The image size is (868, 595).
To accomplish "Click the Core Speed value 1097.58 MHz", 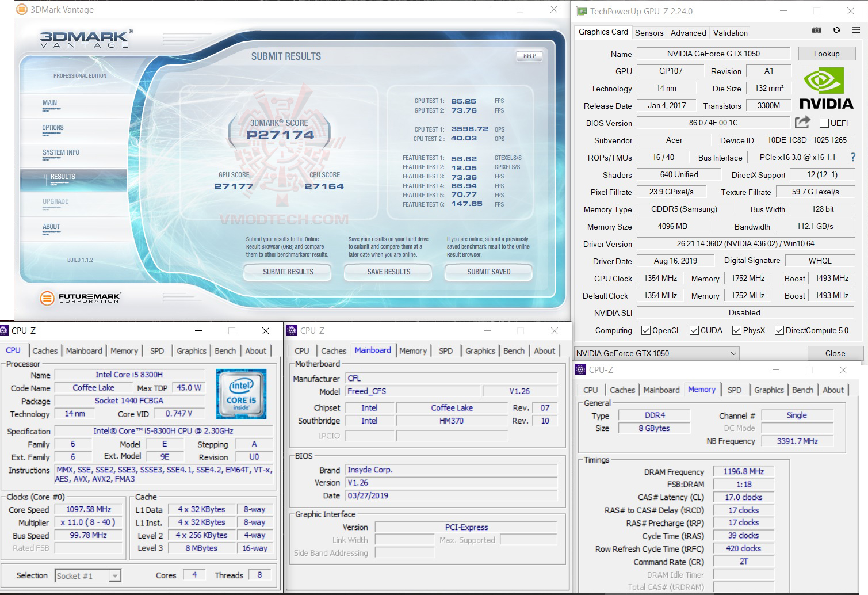I will [x=89, y=509].
